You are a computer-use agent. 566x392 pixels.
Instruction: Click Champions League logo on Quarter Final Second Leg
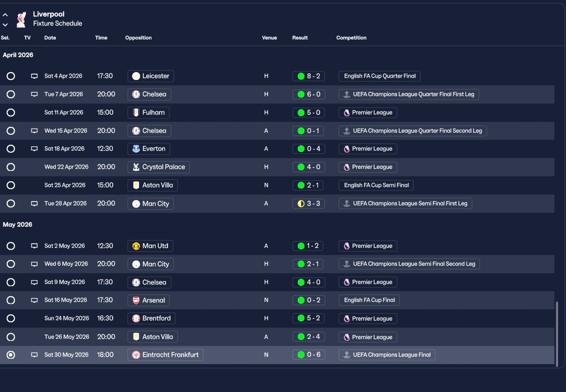pyautogui.click(x=347, y=131)
